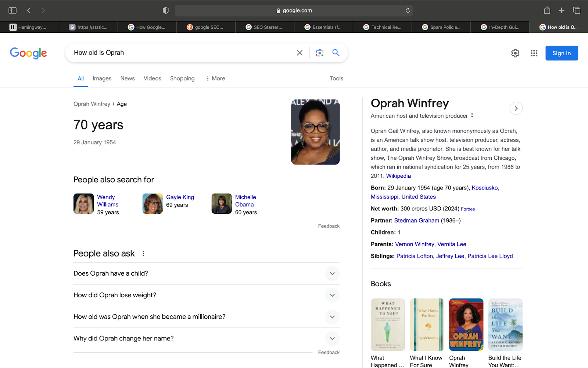Submit search with magnifier icon
This screenshot has height=368, width=588.
click(x=336, y=53)
